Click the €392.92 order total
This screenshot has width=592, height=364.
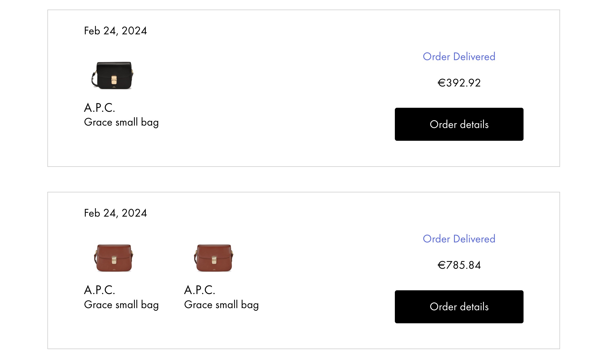(x=459, y=83)
